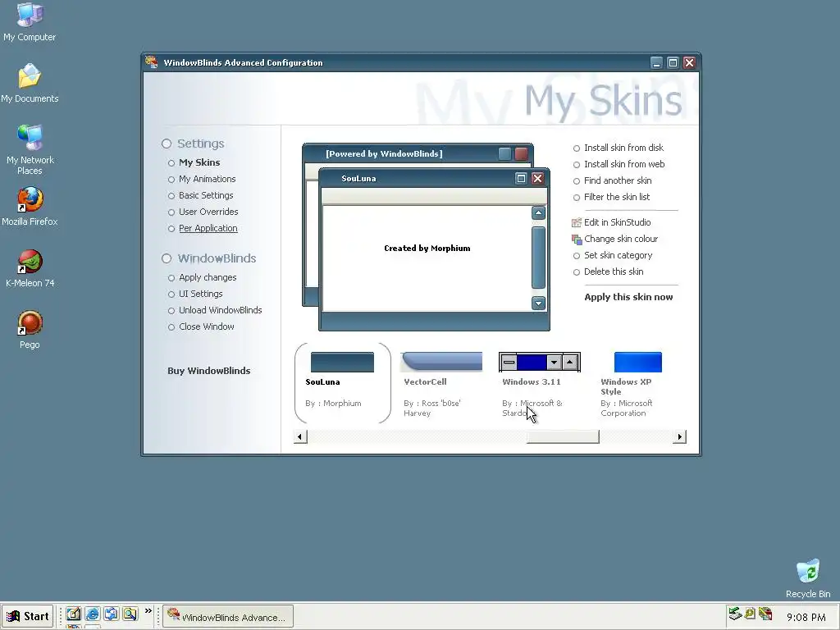Click the safely remove hardware tray icon
Image resolution: width=840 pixels, height=630 pixels.
click(735, 614)
